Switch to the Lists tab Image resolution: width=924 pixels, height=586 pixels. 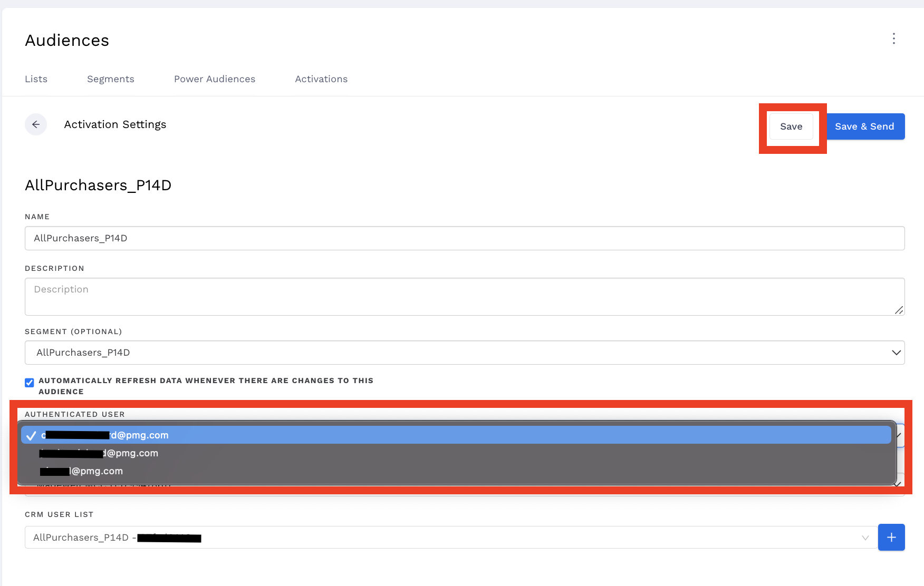pyautogui.click(x=36, y=79)
